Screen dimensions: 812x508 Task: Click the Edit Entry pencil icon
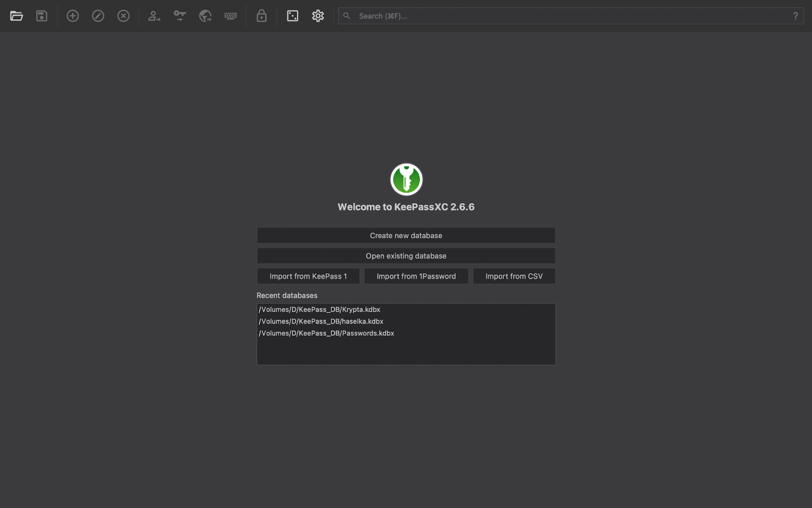point(98,16)
